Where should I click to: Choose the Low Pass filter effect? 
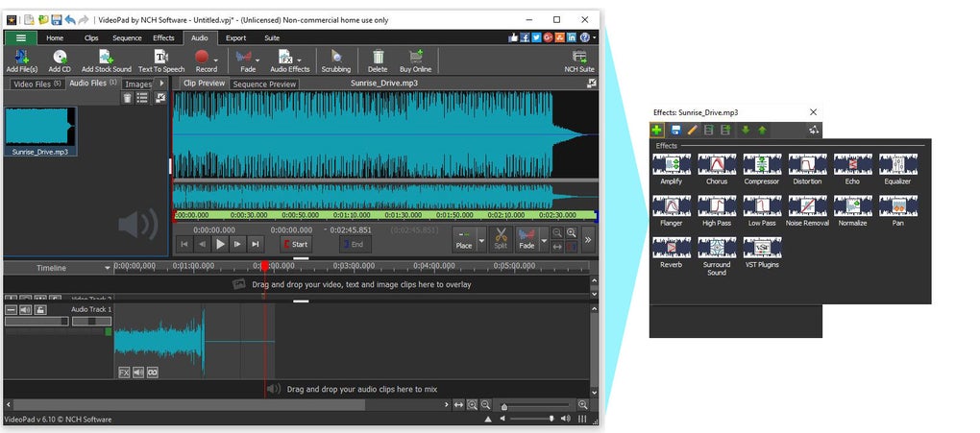pos(762,210)
